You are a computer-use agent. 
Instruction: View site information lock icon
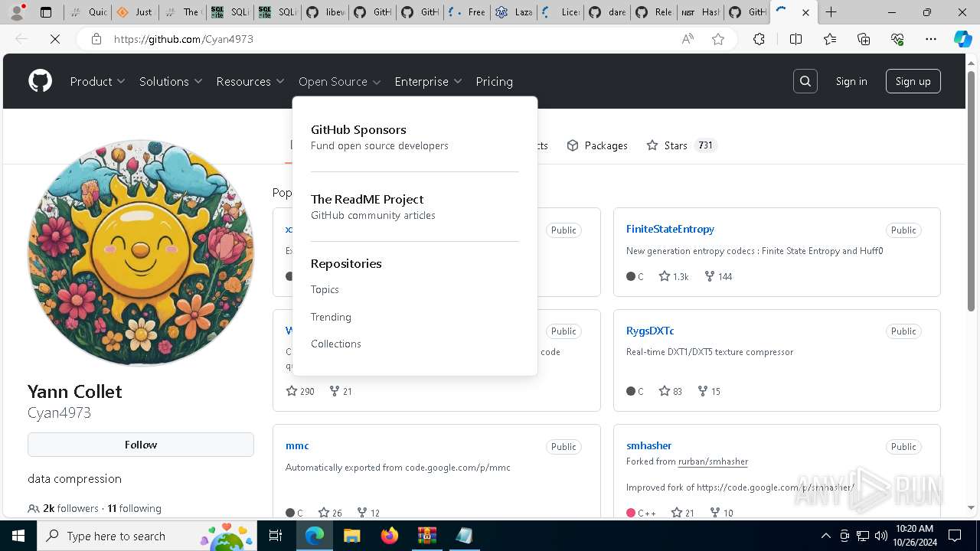(96, 39)
